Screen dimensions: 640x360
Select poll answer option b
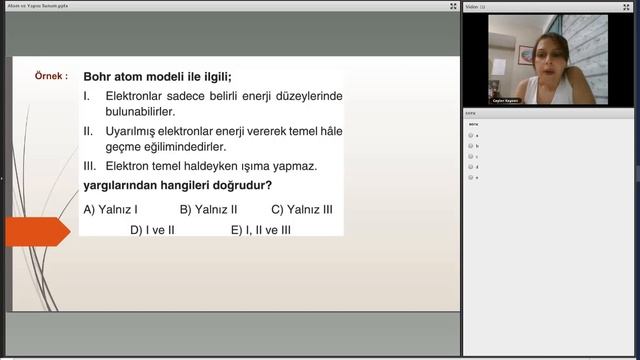[x=471, y=146]
